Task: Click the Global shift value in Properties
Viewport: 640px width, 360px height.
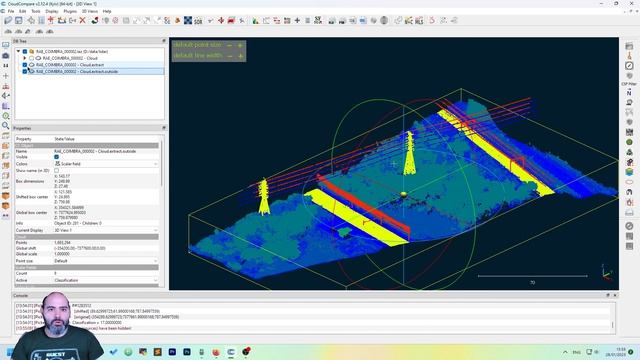Action: click(80, 248)
